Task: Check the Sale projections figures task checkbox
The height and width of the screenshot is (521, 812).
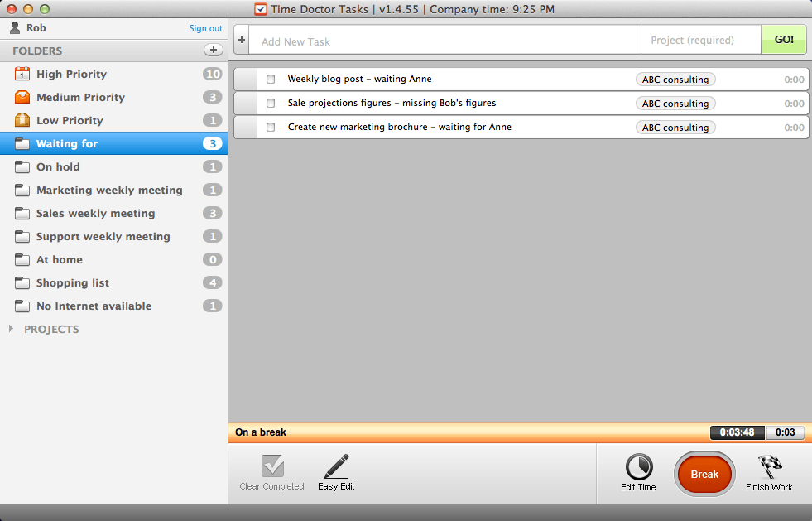Action: (271, 104)
